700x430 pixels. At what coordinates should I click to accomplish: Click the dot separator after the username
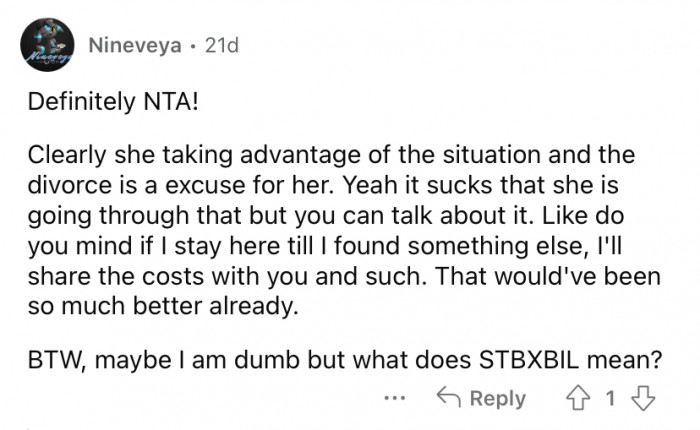(193, 46)
